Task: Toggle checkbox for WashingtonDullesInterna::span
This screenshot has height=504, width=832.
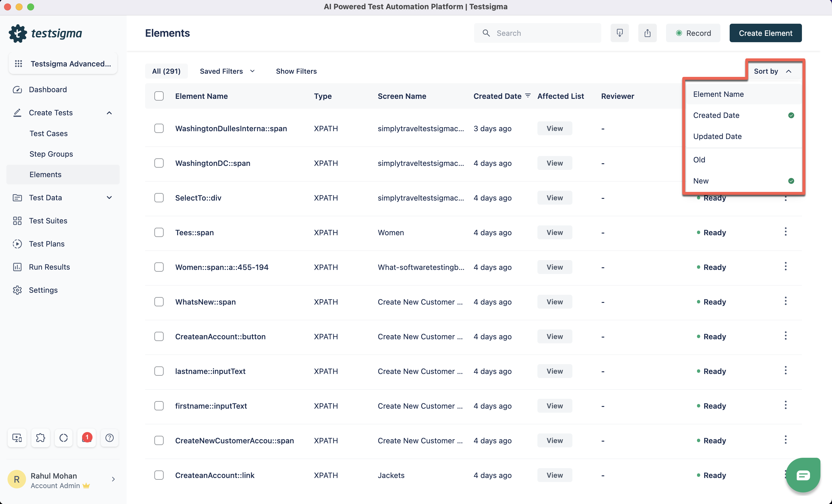Action: point(159,128)
